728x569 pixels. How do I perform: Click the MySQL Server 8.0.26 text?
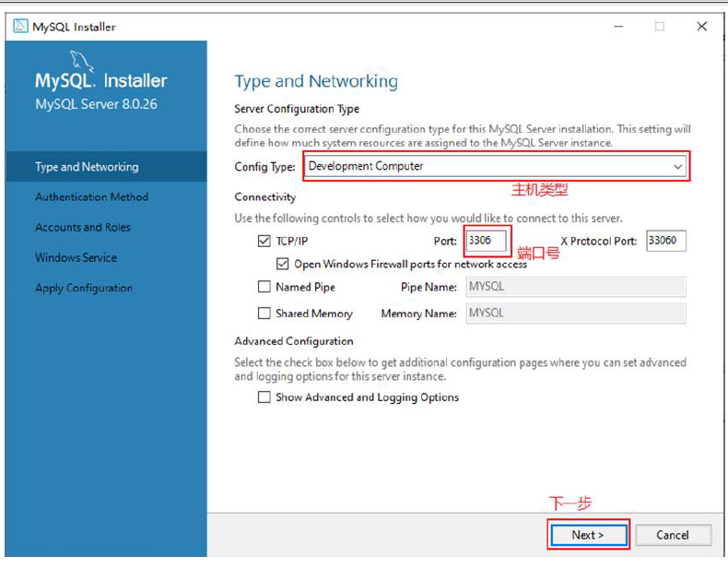point(96,104)
